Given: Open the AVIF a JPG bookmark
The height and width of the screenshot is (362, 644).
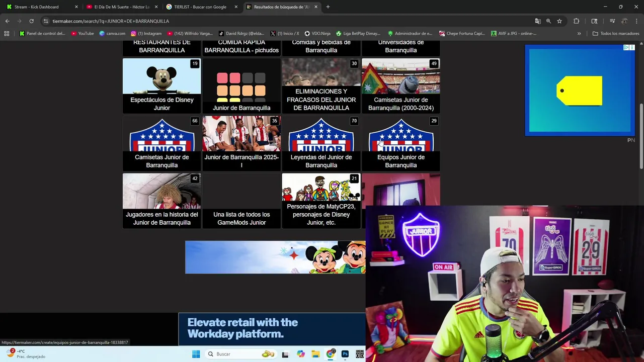Looking at the screenshot, I should [x=514, y=34].
